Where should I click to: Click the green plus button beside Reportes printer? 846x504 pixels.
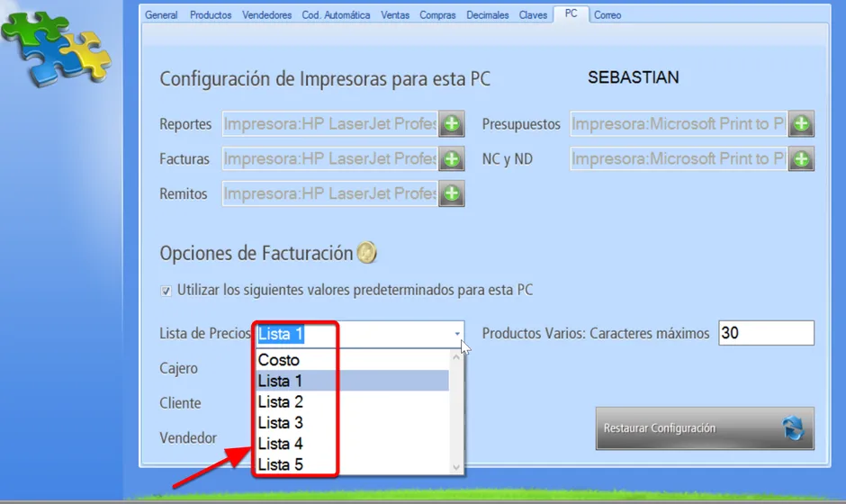pos(452,124)
